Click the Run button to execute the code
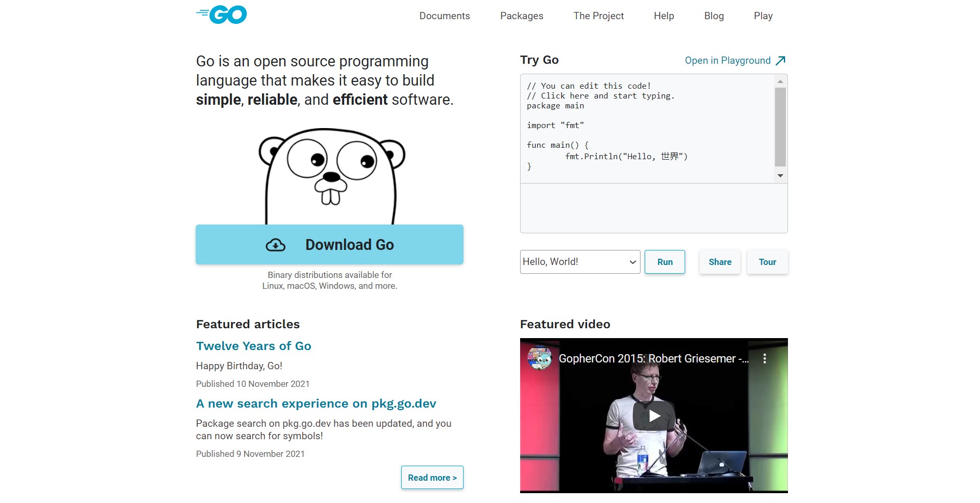Viewport: 980px width, 503px height. tap(664, 262)
